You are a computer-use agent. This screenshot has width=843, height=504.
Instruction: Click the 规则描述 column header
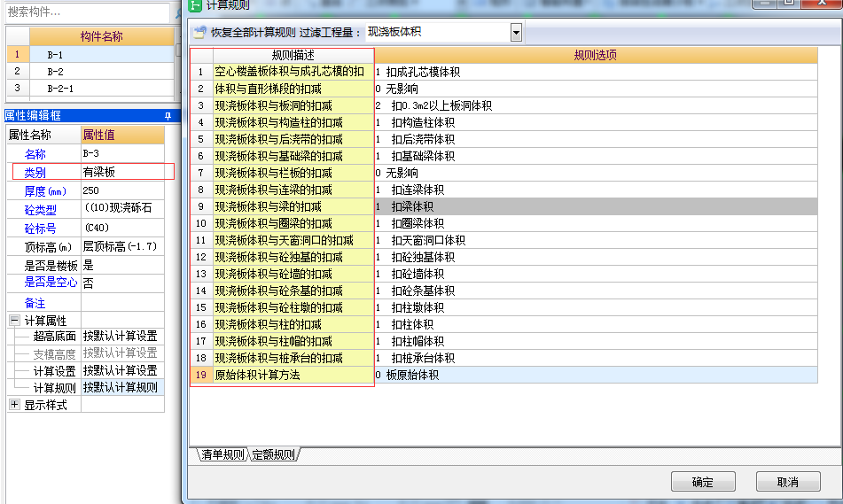[293, 55]
